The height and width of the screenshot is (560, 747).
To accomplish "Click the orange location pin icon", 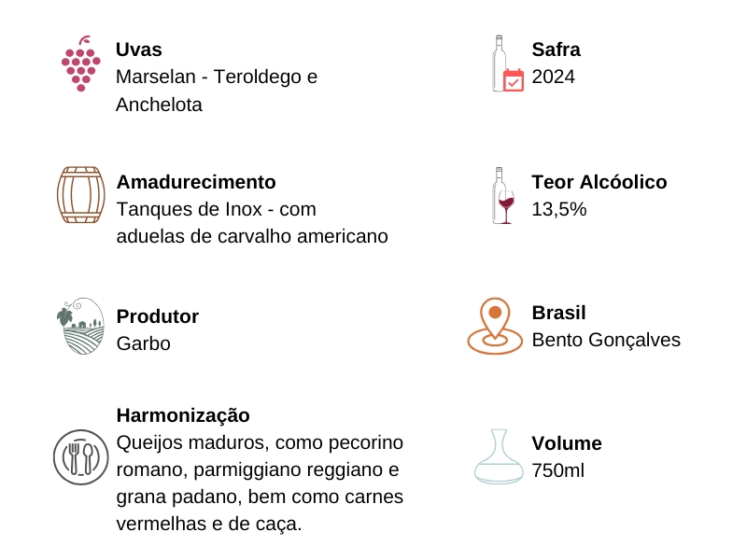I will pyautogui.click(x=495, y=326).
